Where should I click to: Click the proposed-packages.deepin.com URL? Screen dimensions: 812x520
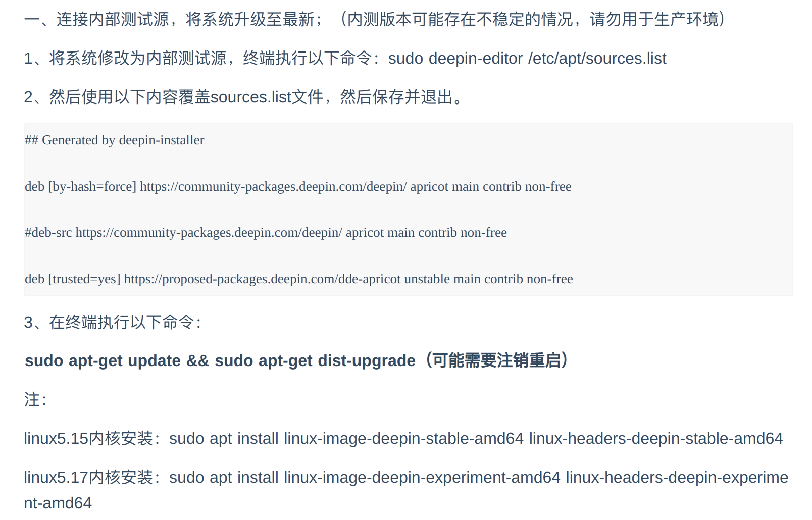click(263, 279)
